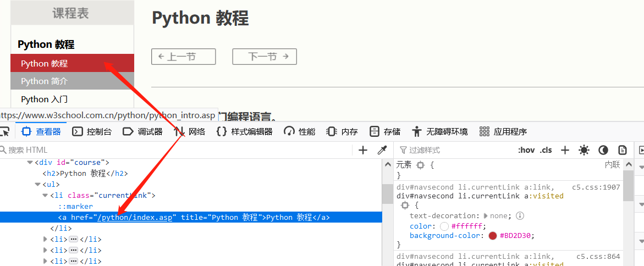Expand the text-decoration property arrow
This screenshot has width=644, height=266.
(x=486, y=215)
